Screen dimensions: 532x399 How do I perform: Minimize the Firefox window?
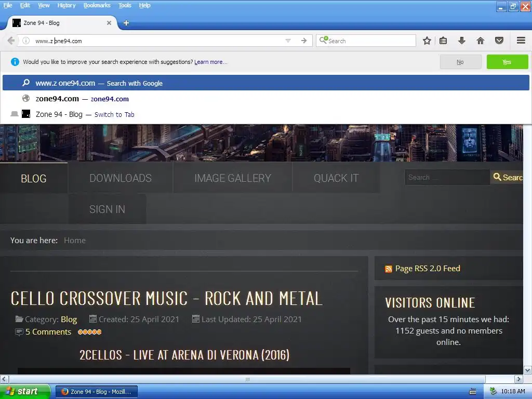501,6
